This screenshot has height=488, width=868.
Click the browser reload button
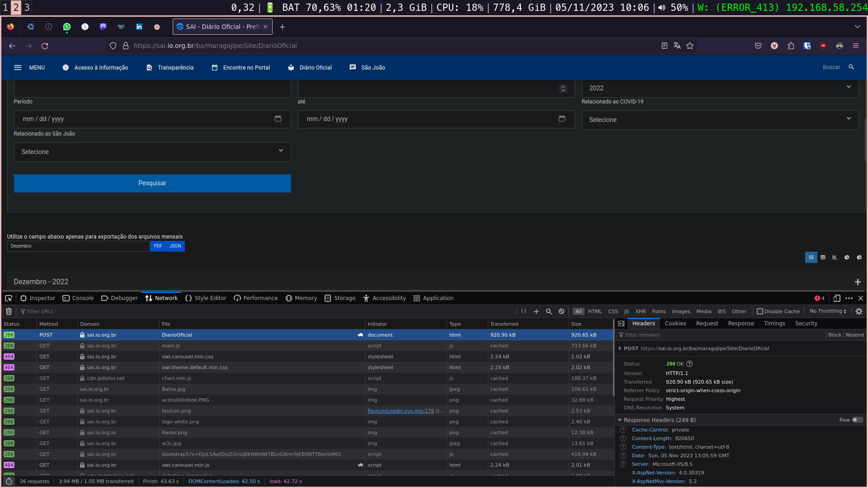pos(45,46)
